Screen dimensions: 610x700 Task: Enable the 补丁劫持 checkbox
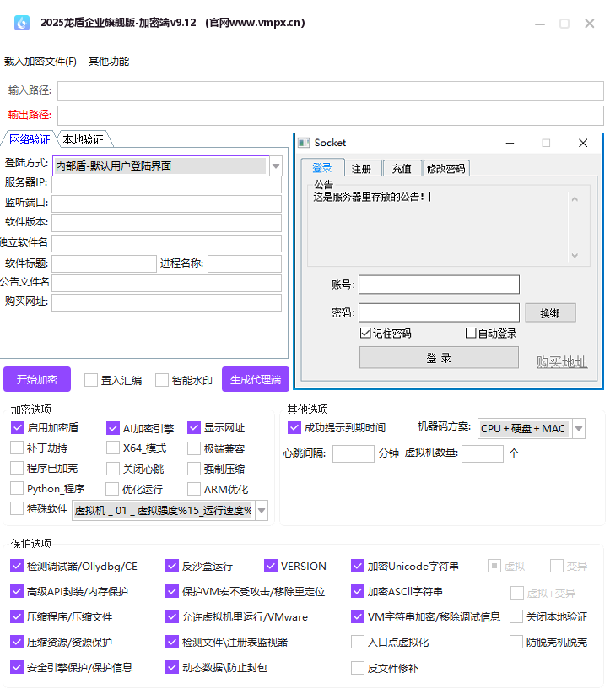pyautogui.click(x=17, y=448)
